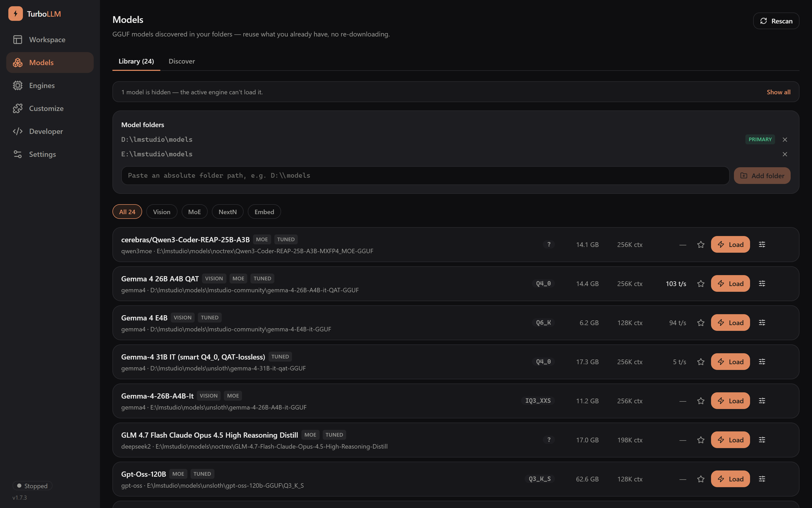Viewport: 812px width, 508px height.
Task: Click the IQ3_XXS quant badge
Action: pos(538,401)
